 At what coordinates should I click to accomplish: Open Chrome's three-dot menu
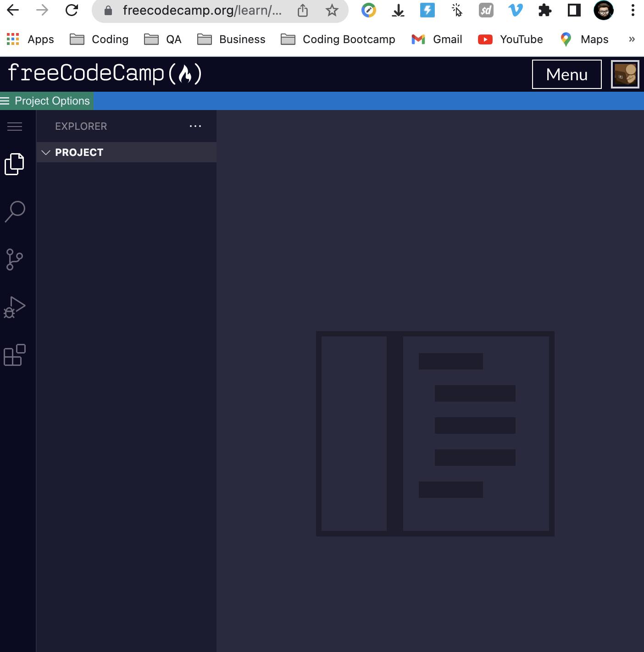[632, 10]
